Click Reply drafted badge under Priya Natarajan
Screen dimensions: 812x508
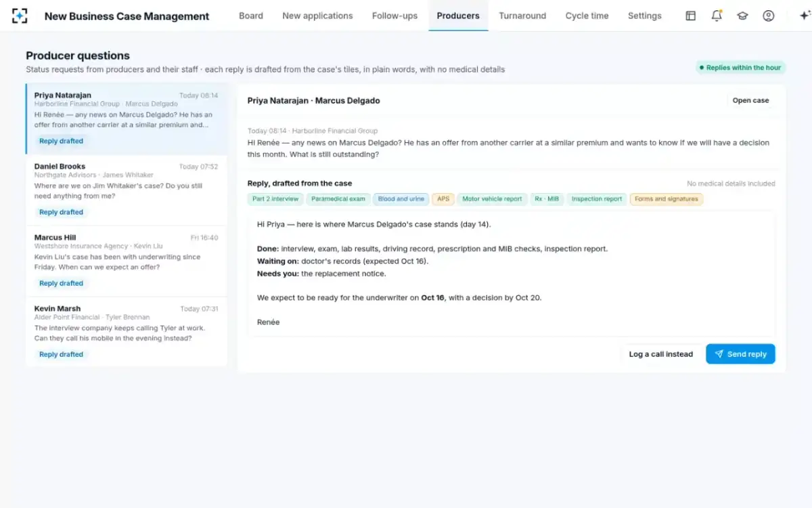click(x=61, y=141)
